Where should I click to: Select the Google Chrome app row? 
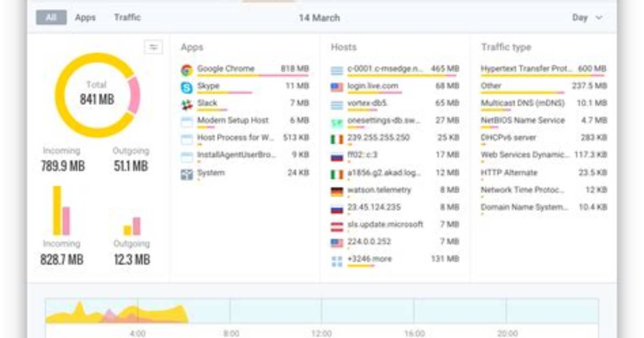[x=245, y=70]
